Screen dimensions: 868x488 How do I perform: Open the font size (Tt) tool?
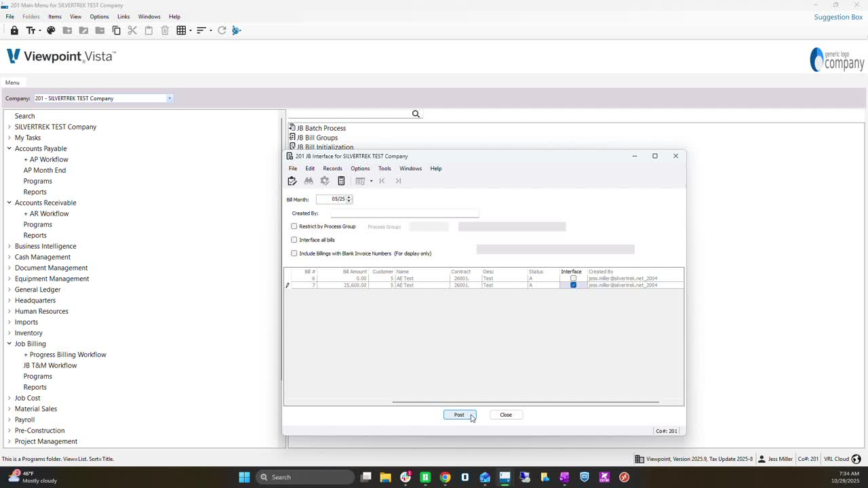(31, 30)
